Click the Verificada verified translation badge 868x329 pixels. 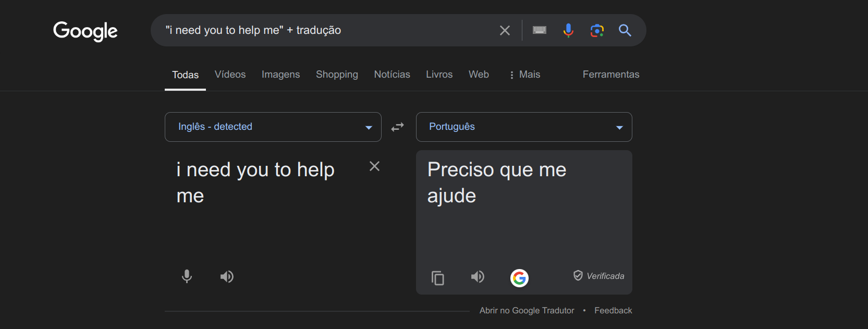tap(598, 275)
